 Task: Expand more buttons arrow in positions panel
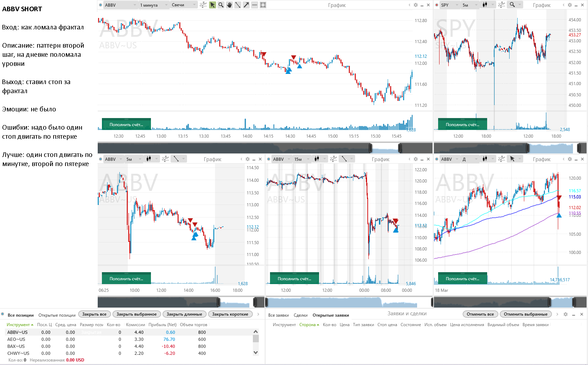point(258,314)
